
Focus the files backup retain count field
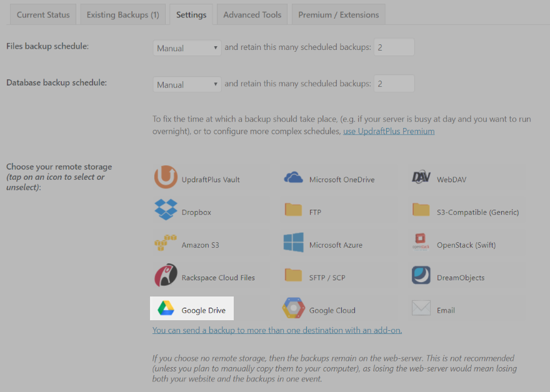point(394,47)
